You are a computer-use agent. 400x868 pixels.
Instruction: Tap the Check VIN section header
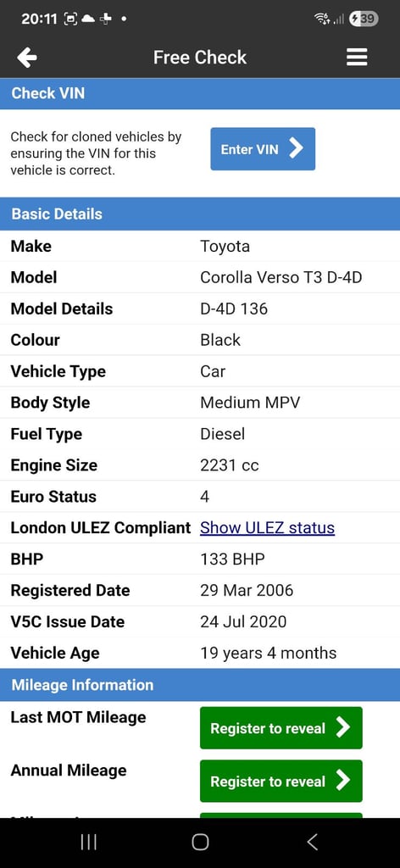200,93
